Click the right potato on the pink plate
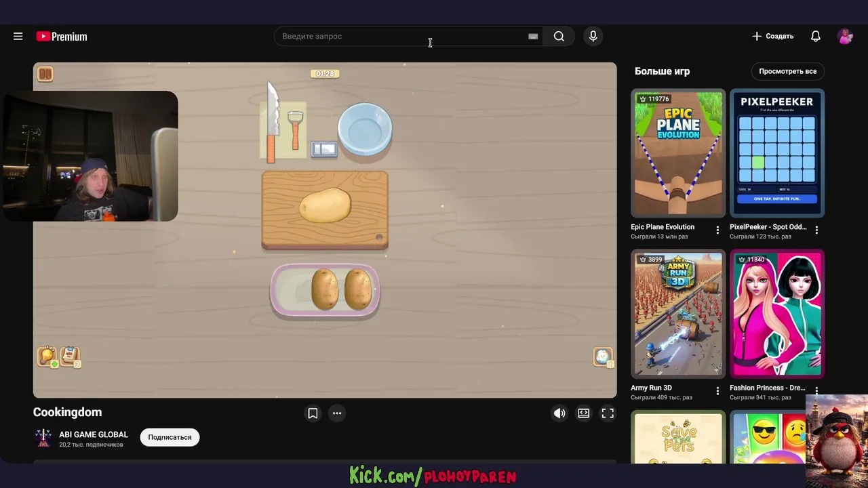Viewport: 868px width, 488px height. point(358,289)
